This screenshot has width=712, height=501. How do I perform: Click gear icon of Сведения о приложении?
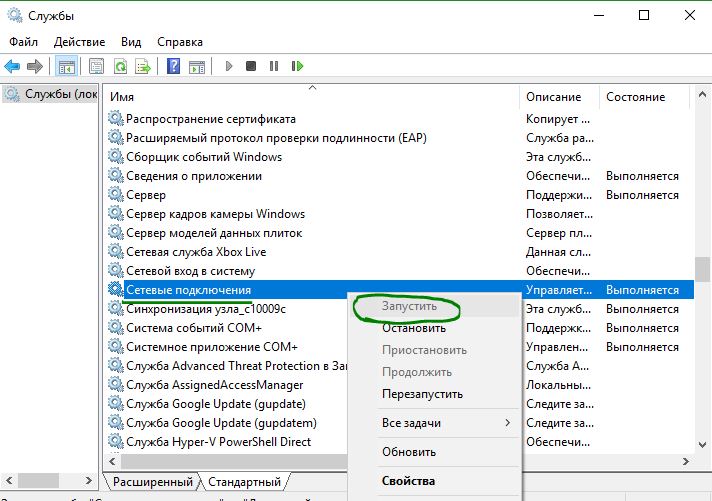click(116, 176)
